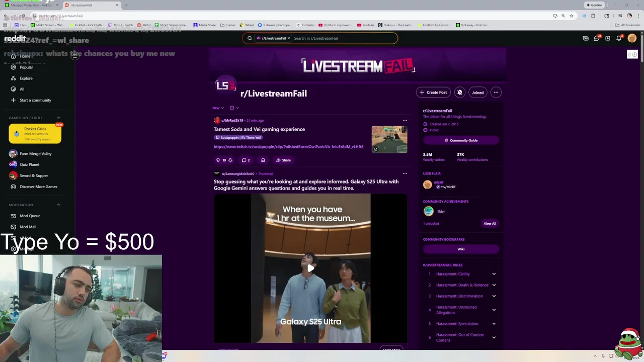Click Start a community plus icon
Viewport: 644px width, 362px height.
13,100
